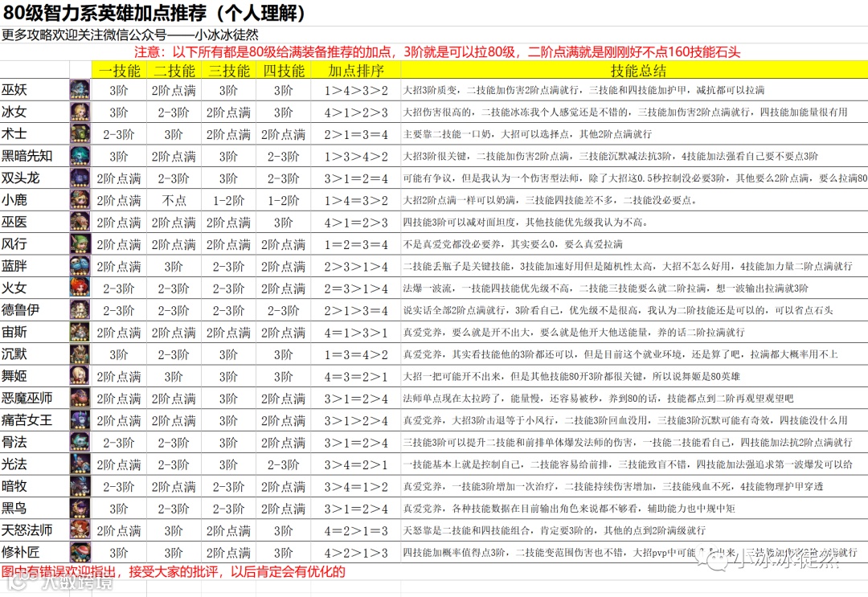Image resolution: width=868 pixels, height=597 pixels.
Task: Click the 舞姬 hero portrait icon
Action: pyautogui.click(x=80, y=376)
